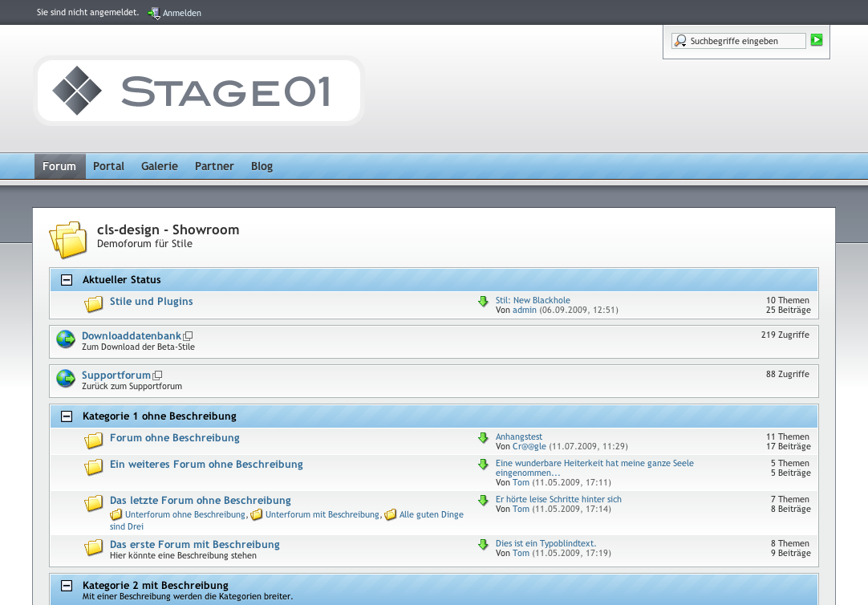Click green arrow before Anhangstest post
Viewport: 868px width, 605px height.
coord(483,438)
